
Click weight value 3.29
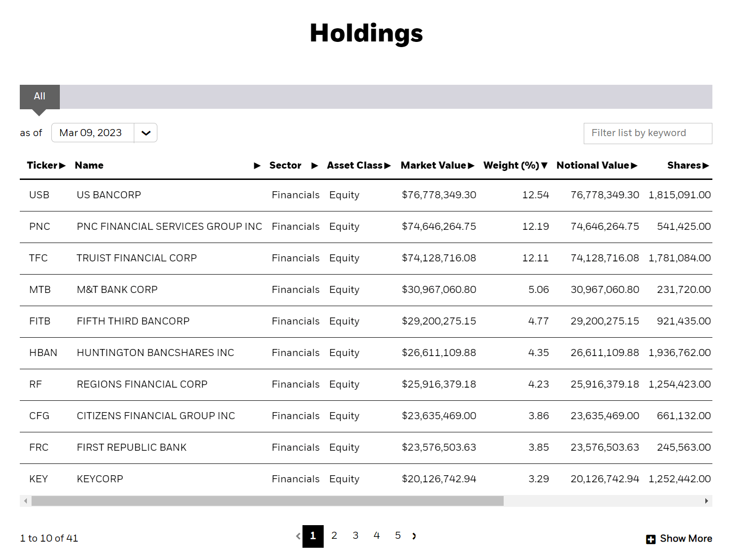(539, 479)
